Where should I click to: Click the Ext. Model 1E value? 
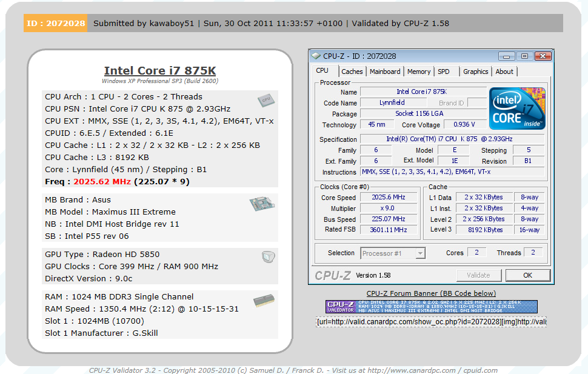454,161
